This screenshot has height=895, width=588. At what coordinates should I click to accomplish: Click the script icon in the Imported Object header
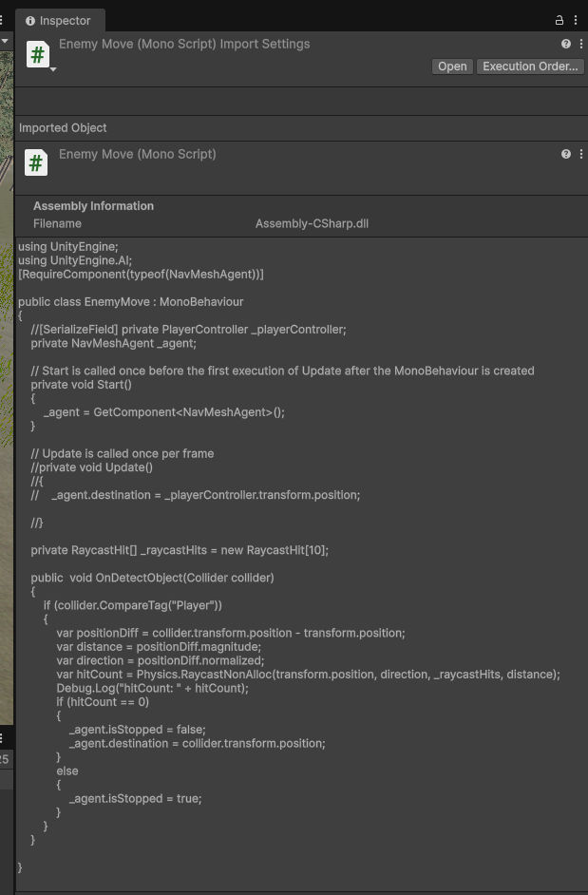click(36, 163)
